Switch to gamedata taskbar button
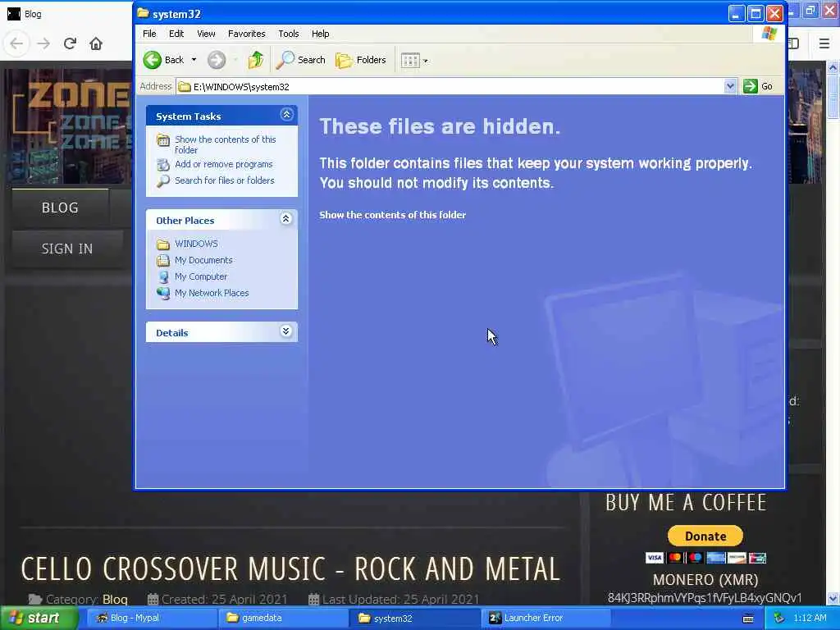 [x=282, y=619]
